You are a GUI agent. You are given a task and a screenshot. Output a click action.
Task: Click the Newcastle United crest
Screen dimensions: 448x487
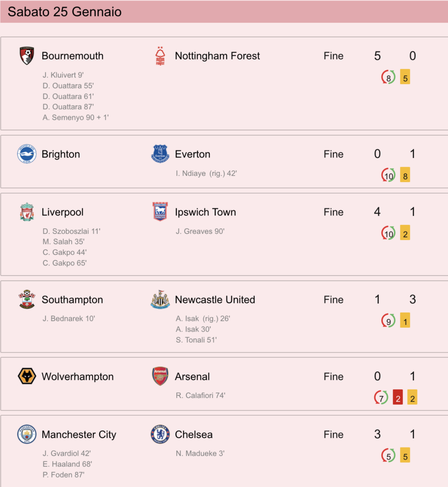pos(160,300)
